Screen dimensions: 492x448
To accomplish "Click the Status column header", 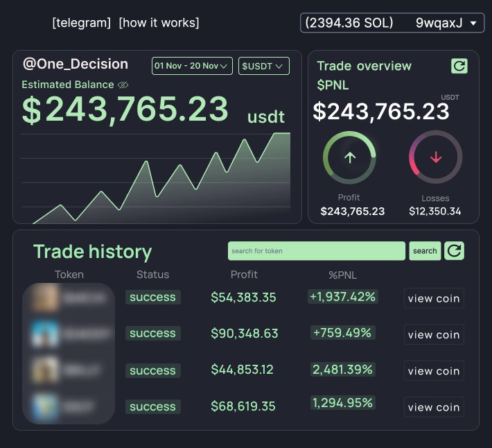I will pos(153,275).
